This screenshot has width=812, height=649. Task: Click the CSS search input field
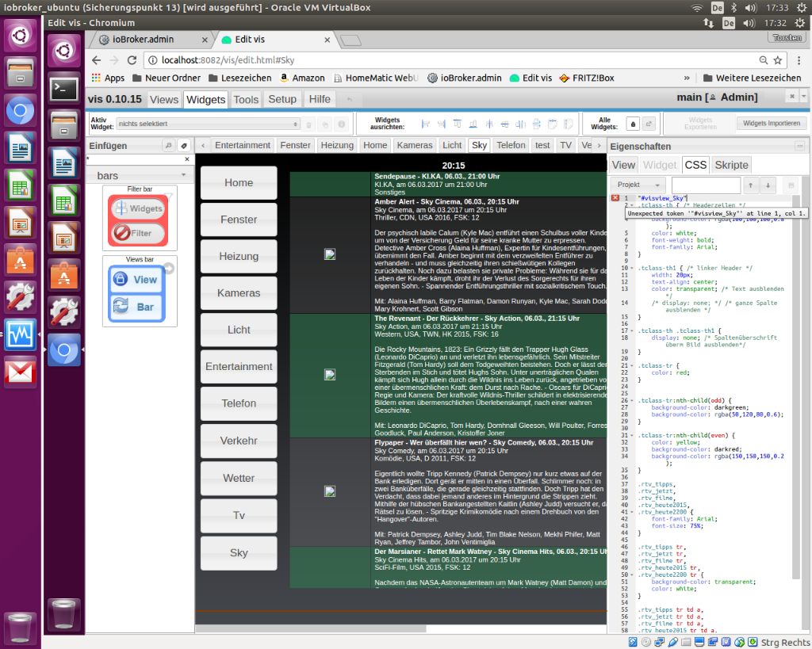point(704,185)
